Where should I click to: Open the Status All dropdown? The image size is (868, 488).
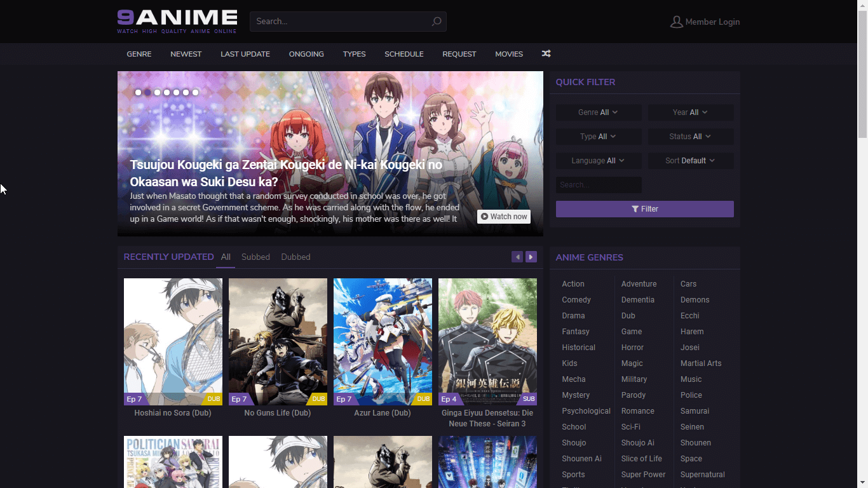[691, 137]
